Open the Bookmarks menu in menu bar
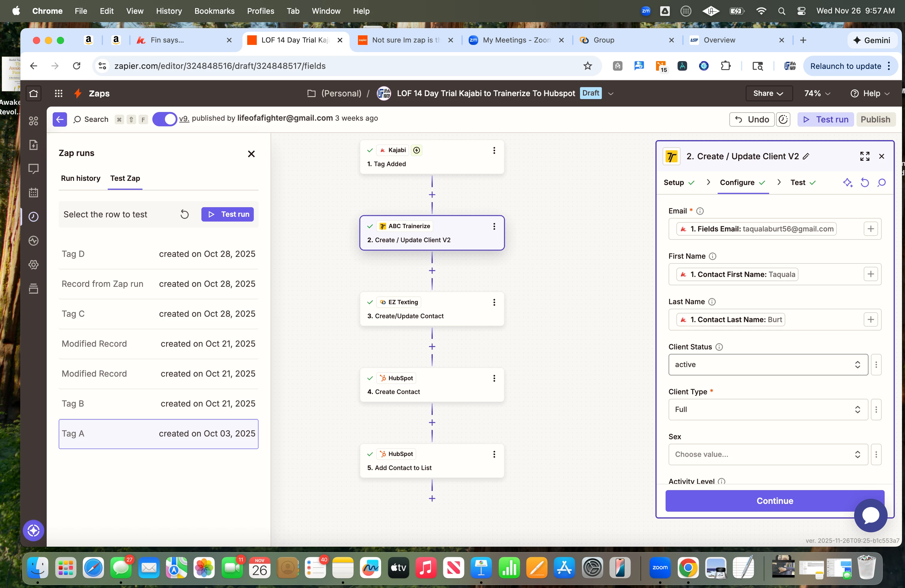The width and height of the screenshot is (905, 588). tap(214, 11)
